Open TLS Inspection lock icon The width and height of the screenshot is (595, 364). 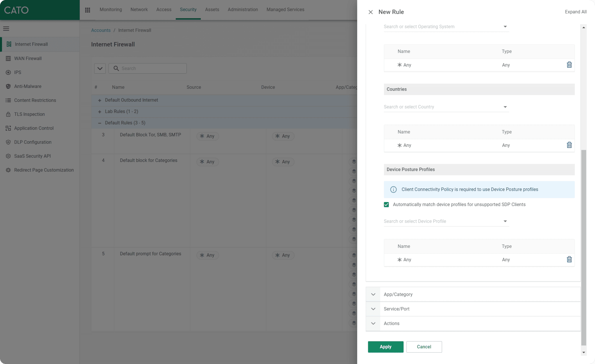click(x=8, y=114)
